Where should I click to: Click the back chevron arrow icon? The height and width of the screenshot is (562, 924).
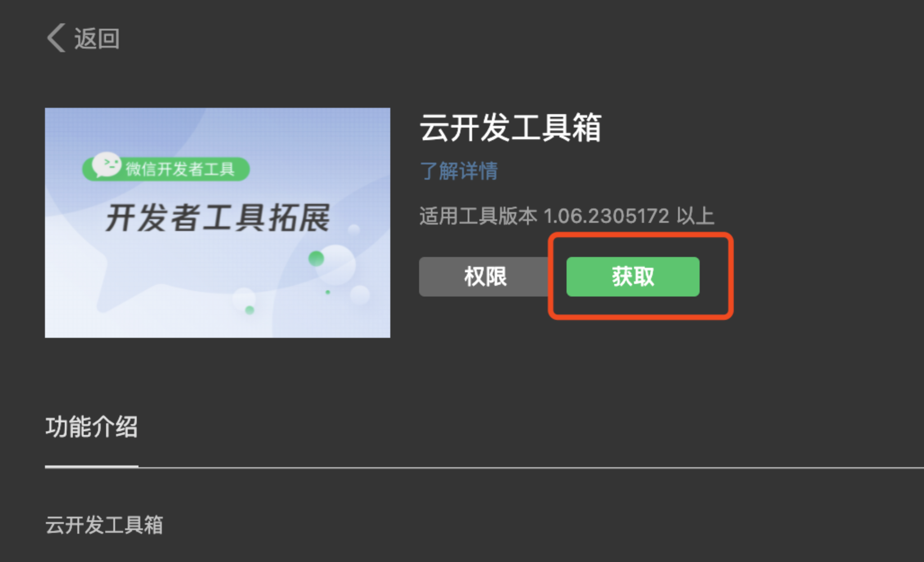pos(56,38)
